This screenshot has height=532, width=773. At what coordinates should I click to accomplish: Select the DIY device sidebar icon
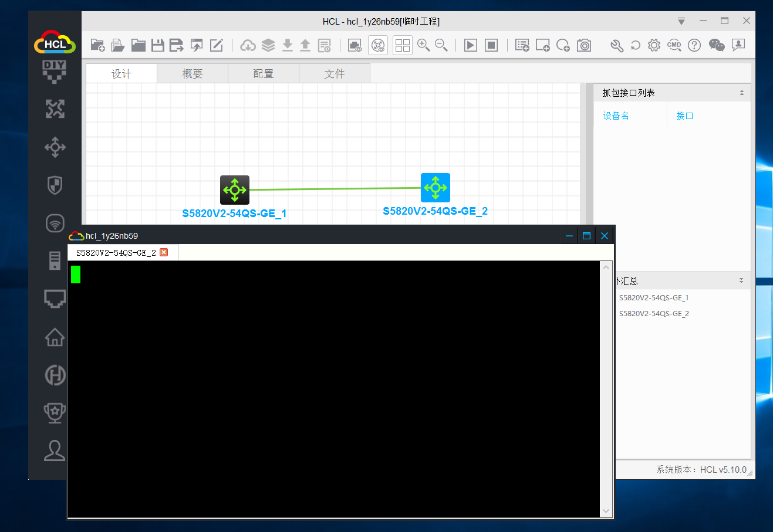coord(55,72)
